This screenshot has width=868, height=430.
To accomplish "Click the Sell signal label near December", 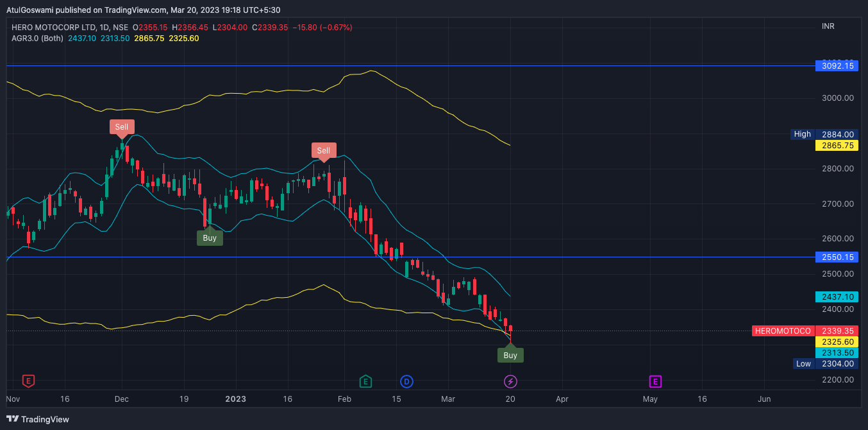I will coord(122,127).
